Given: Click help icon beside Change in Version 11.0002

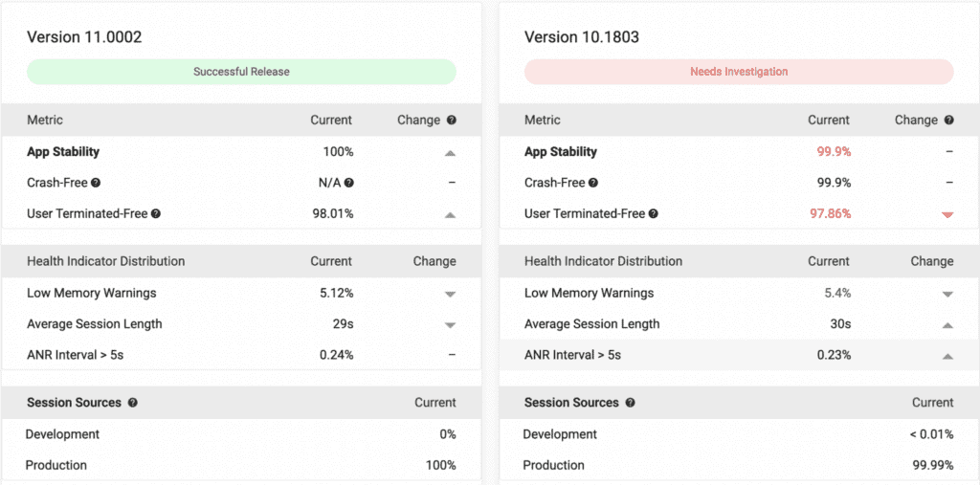Looking at the screenshot, I should click(x=452, y=120).
